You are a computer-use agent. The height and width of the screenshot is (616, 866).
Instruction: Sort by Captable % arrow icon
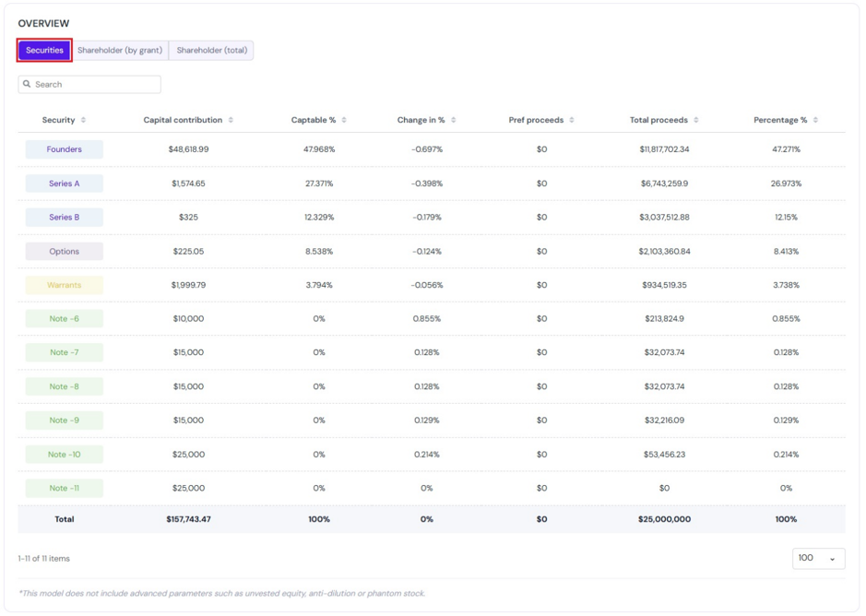pyautogui.click(x=344, y=120)
